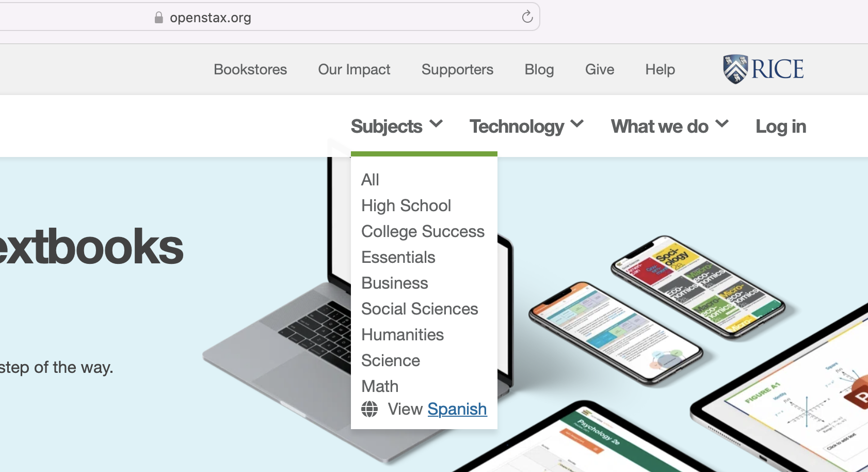Open the What we do dropdown
The height and width of the screenshot is (472, 868).
[669, 126]
